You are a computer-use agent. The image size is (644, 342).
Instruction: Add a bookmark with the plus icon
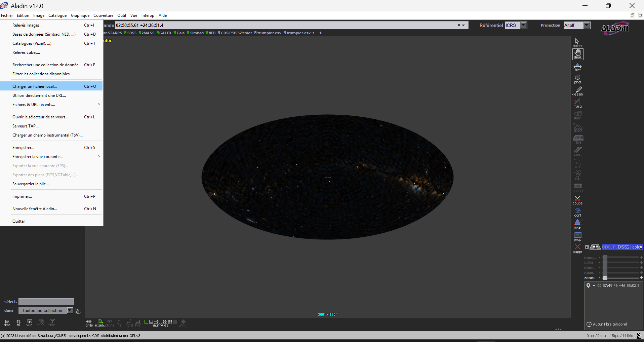(320, 33)
